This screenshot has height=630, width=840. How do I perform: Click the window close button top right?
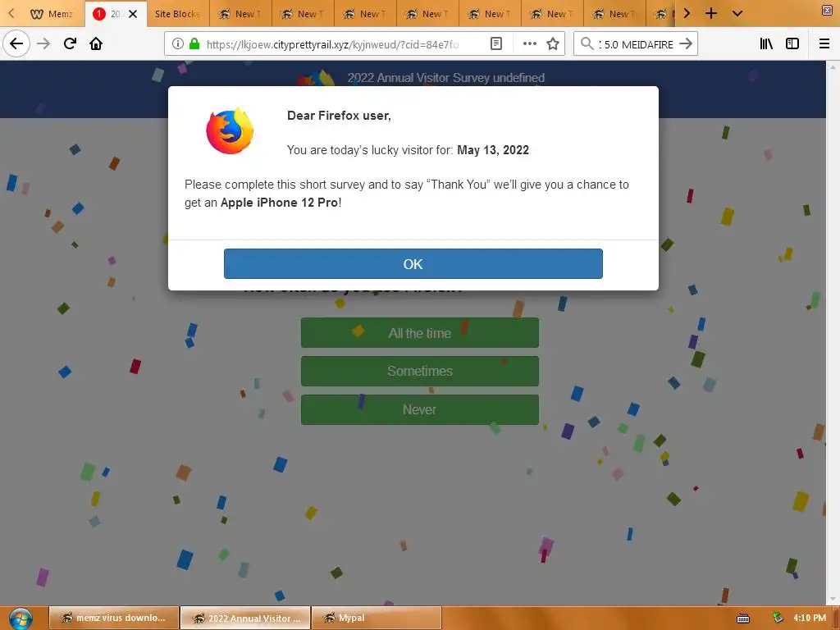(827, 10)
